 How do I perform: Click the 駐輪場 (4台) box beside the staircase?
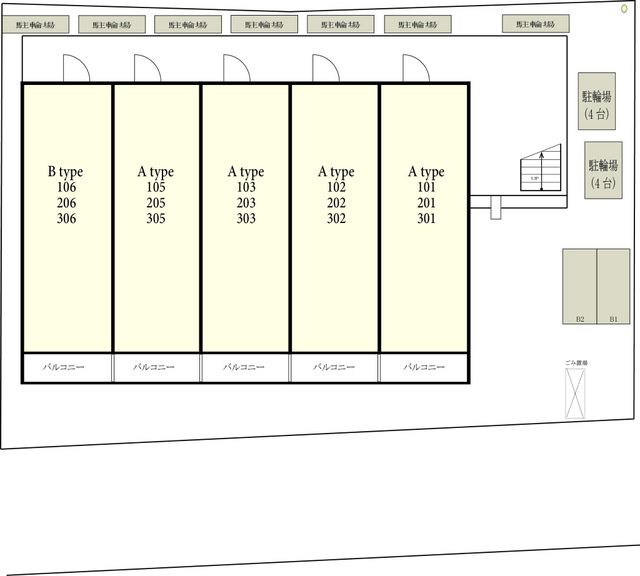click(603, 170)
